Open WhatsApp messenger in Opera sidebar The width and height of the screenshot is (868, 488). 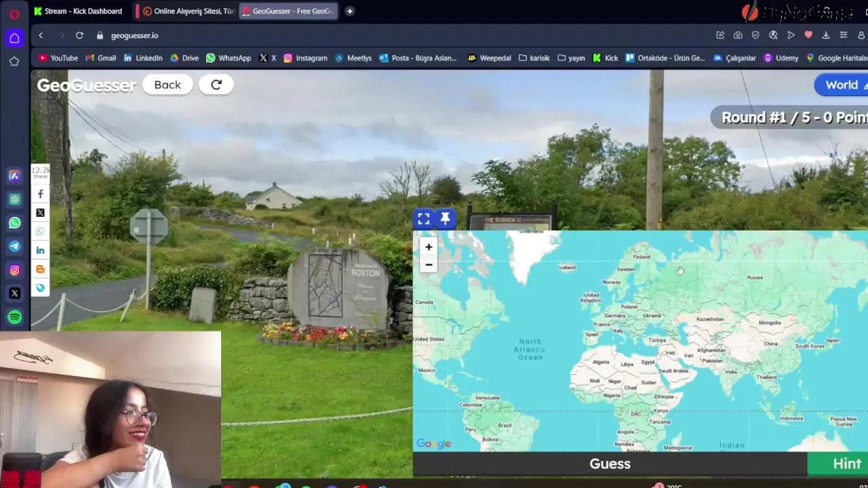click(14, 223)
